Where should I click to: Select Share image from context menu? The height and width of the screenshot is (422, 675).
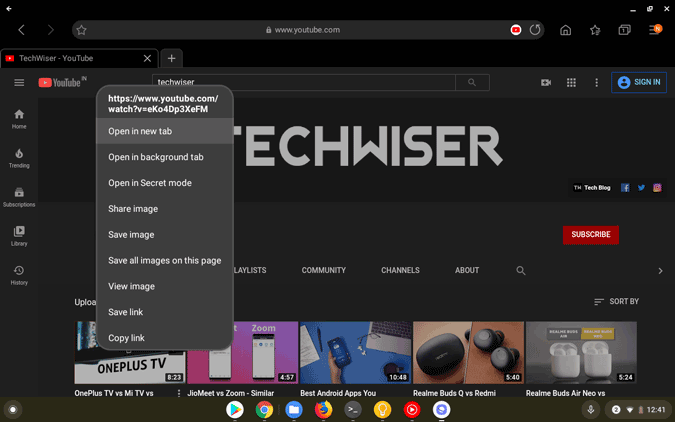click(x=165, y=208)
